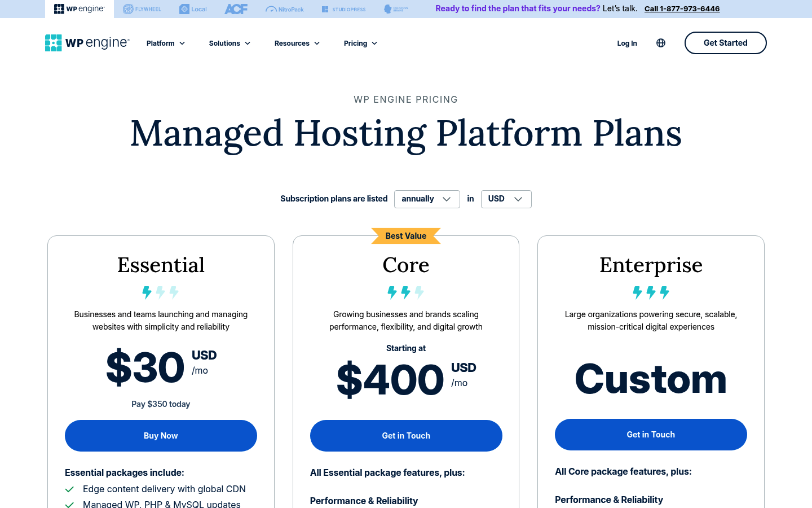Open the USD currency dropdown

click(506, 199)
